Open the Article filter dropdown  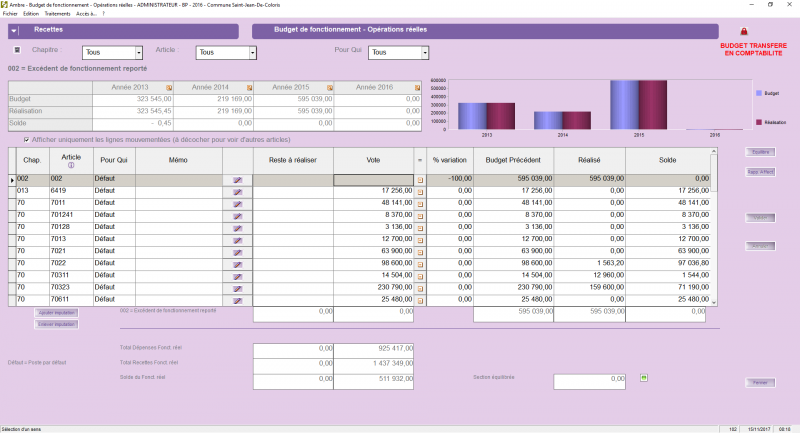click(x=252, y=53)
